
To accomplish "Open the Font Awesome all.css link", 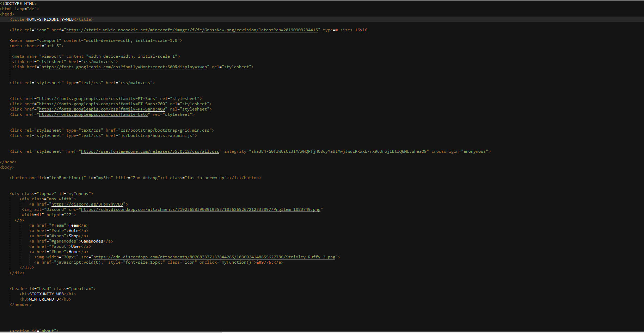I will click(x=150, y=151).
